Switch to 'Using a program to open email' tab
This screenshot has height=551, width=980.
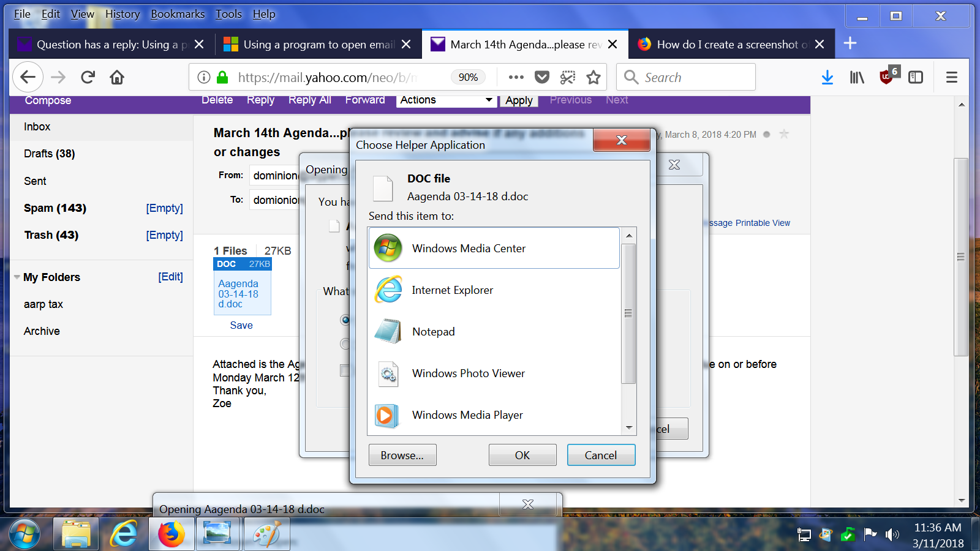coord(317,44)
